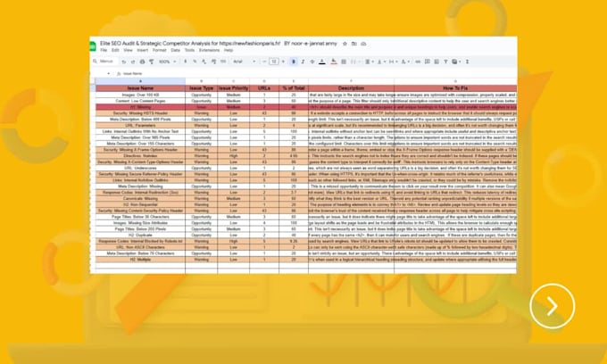The image size is (607, 364).
Task: Open the Insert menu
Action: pyautogui.click(x=143, y=50)
